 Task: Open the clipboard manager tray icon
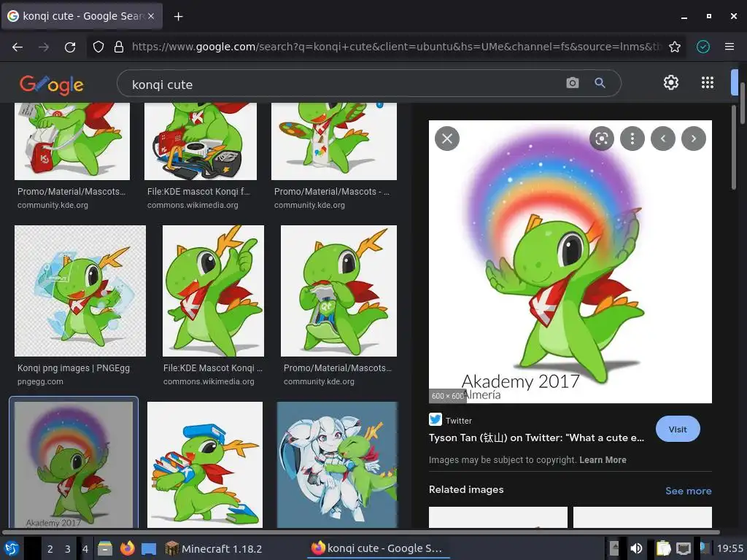tap(662, 548)
